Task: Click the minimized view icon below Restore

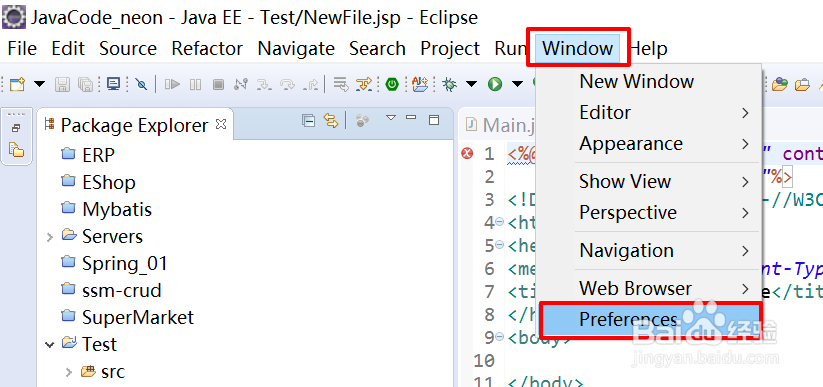Action: point(17,150)
